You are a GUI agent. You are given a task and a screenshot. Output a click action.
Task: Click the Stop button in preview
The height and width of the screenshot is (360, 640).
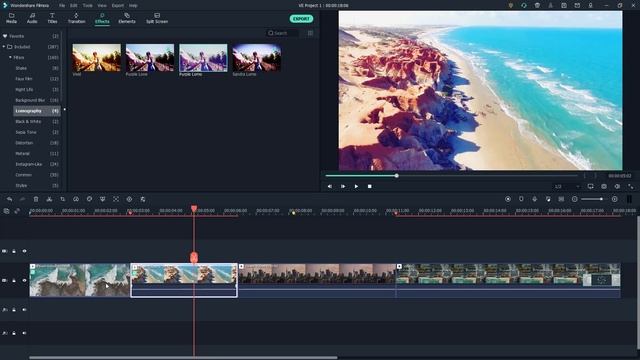369,187
